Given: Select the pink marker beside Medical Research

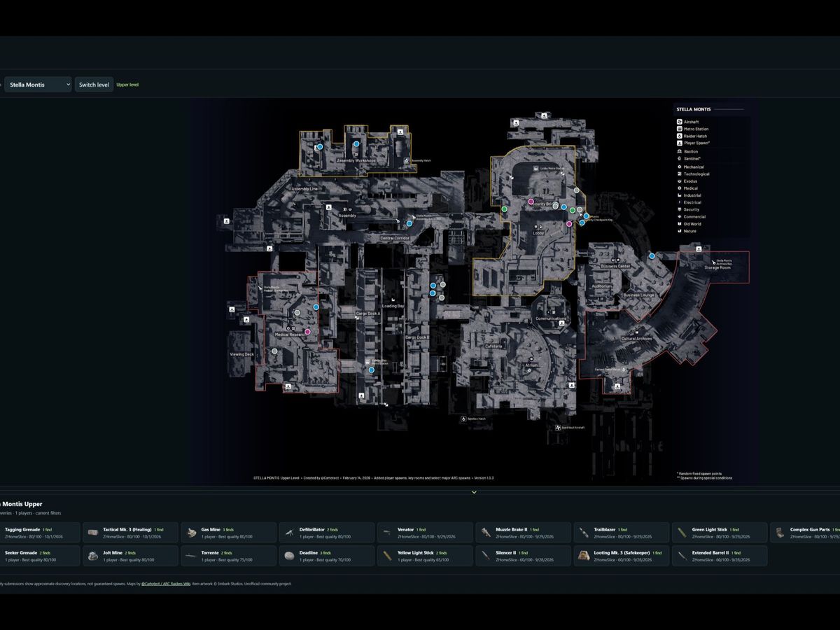Looking at the screenshot, I should pos(307,332).
